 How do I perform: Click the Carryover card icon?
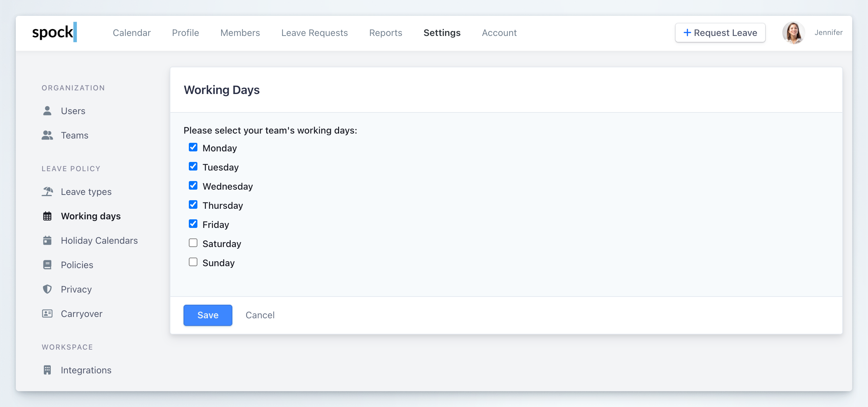(x=47, y=314)
